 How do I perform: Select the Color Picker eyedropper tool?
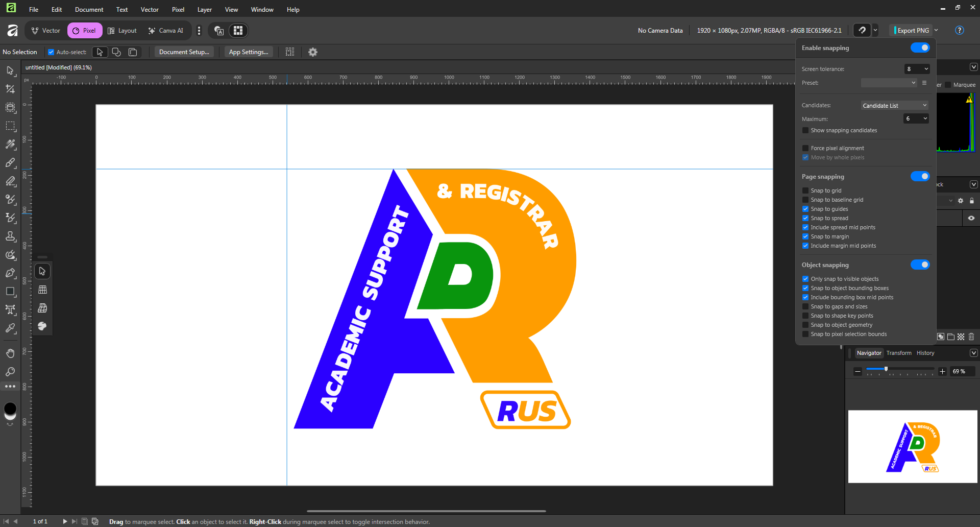coord(10,328)
